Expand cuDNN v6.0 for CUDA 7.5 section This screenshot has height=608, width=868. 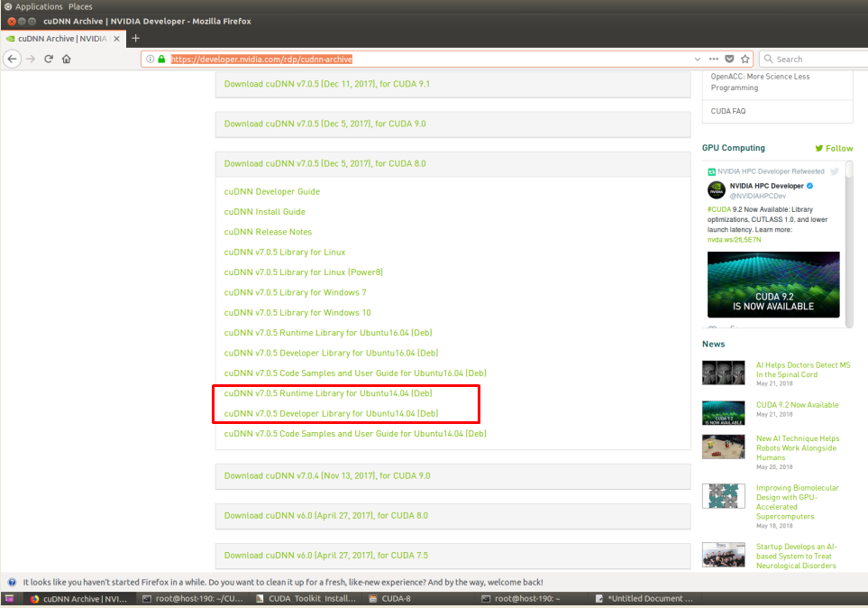point(452,556)
